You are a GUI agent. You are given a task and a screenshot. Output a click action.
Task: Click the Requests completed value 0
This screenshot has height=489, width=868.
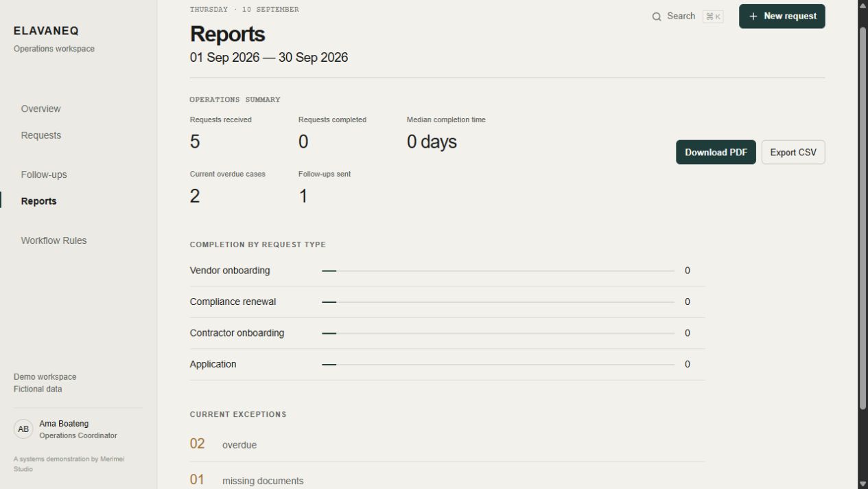tap(303, 142)
